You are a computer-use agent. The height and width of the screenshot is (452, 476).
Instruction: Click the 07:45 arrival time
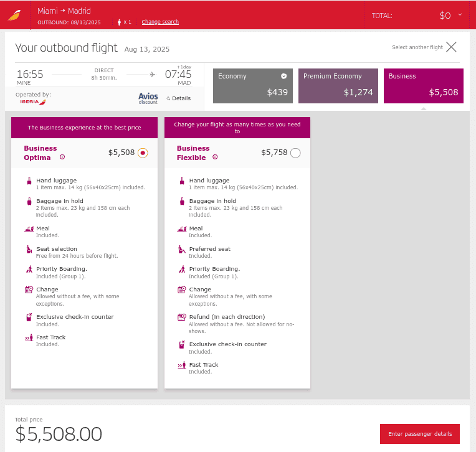pos(178,74)
